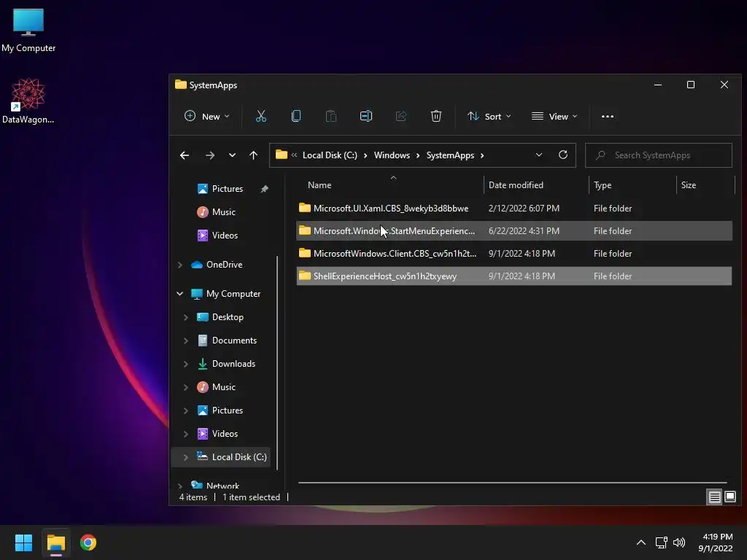Click the Search SystemApps field
Viewport: 747px width, 560px height.
tap(659, 155)
